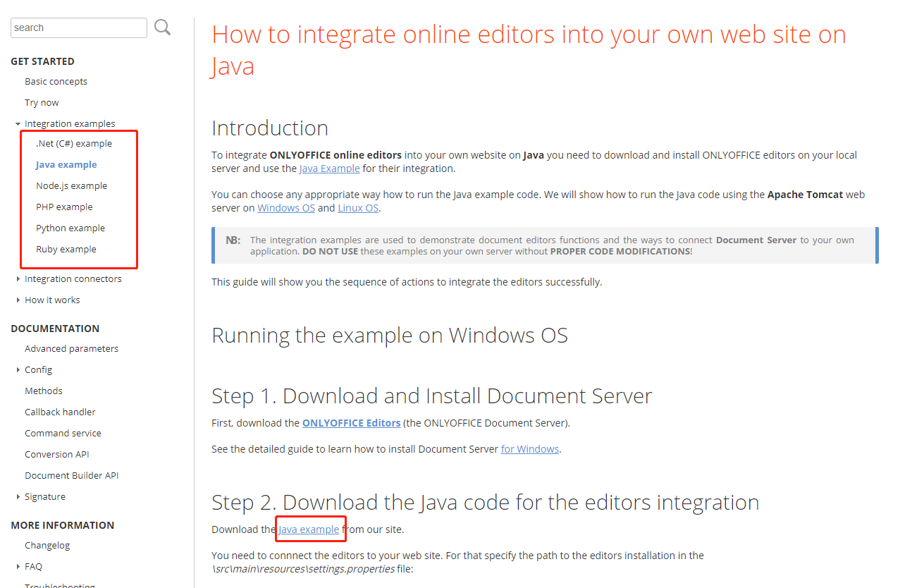Image resolution: width=924 pixels, height=588 pixels.
Task: Click the Step 2 Download the Java code heading
Action: [486, 502]
